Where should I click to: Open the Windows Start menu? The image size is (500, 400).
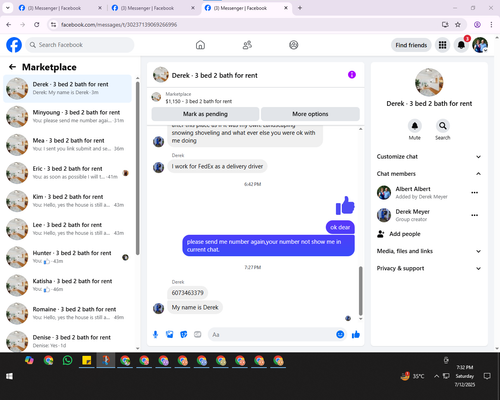[9, 376]
